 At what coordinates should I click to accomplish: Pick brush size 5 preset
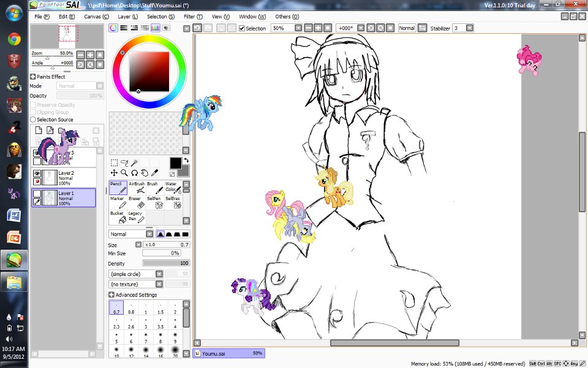coord(116,337)
